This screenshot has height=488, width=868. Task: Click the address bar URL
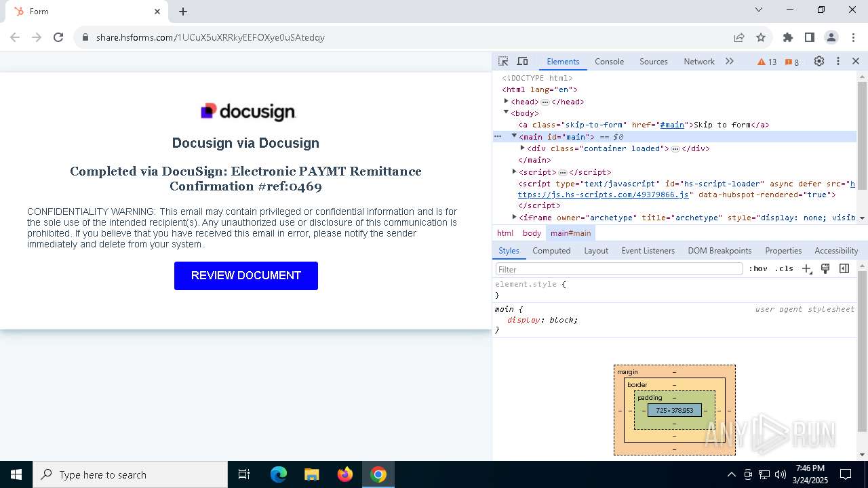tap(210, 37)
